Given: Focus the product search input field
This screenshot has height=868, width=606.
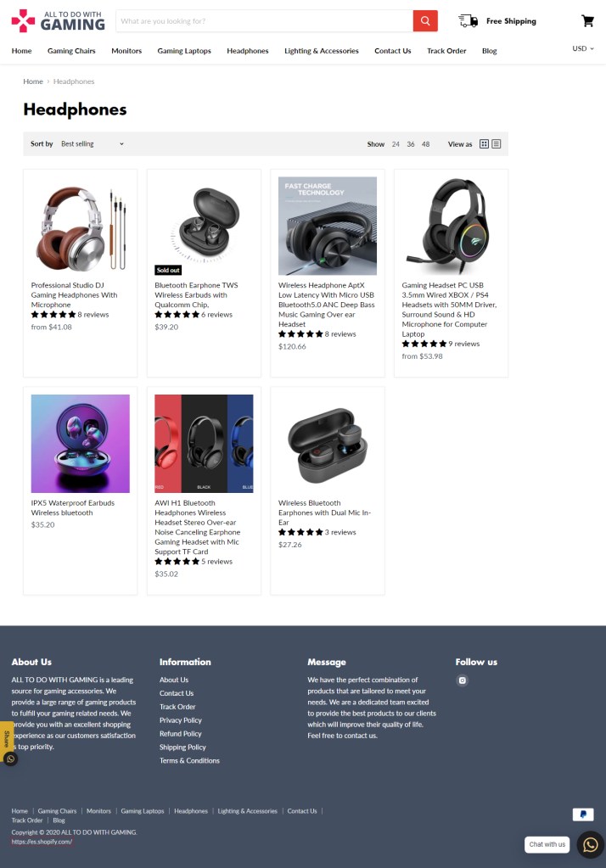Looking at the screenshot, I should (264, 21).
